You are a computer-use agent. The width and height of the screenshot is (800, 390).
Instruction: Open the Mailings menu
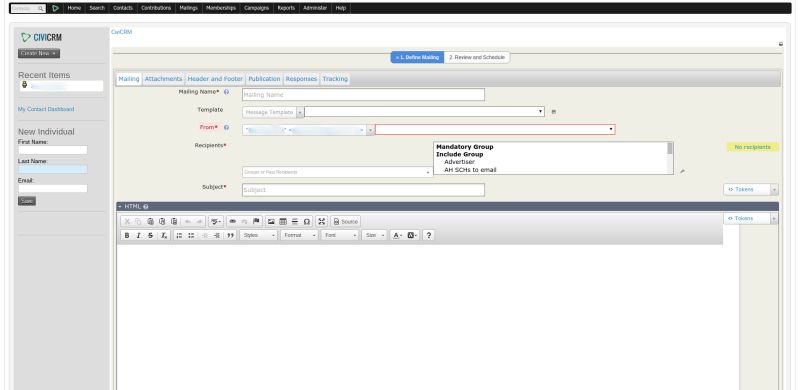188,8
